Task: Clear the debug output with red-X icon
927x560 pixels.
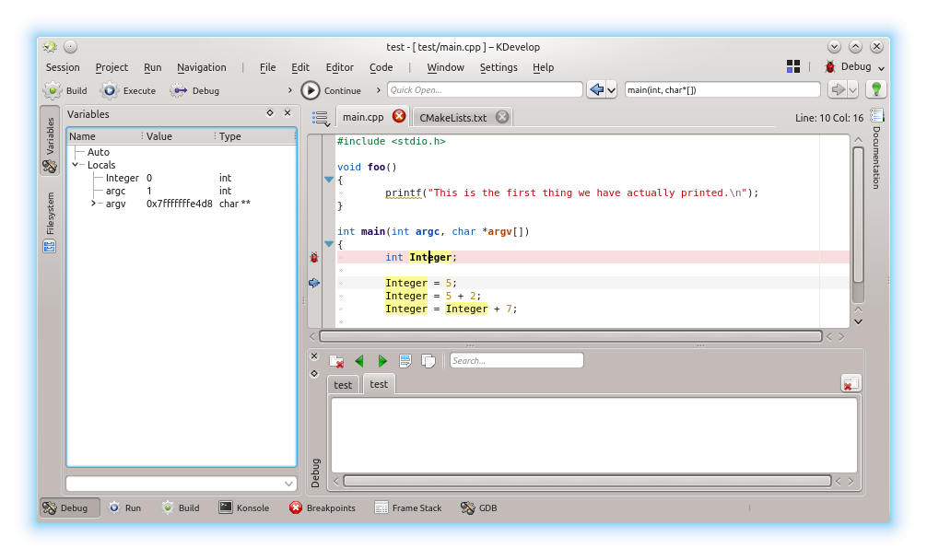Action: click(x=336, y=361)
